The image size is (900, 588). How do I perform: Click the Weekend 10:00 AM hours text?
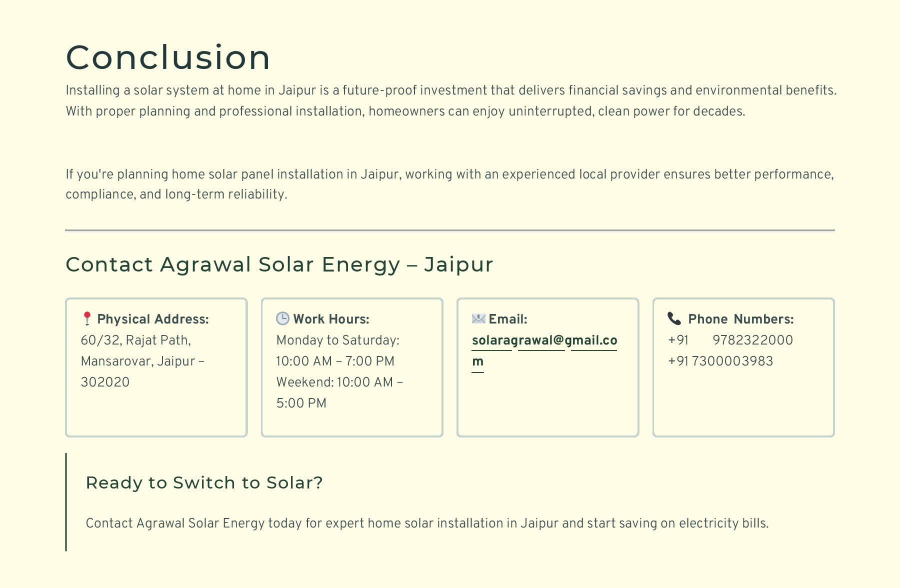[339, 382]
